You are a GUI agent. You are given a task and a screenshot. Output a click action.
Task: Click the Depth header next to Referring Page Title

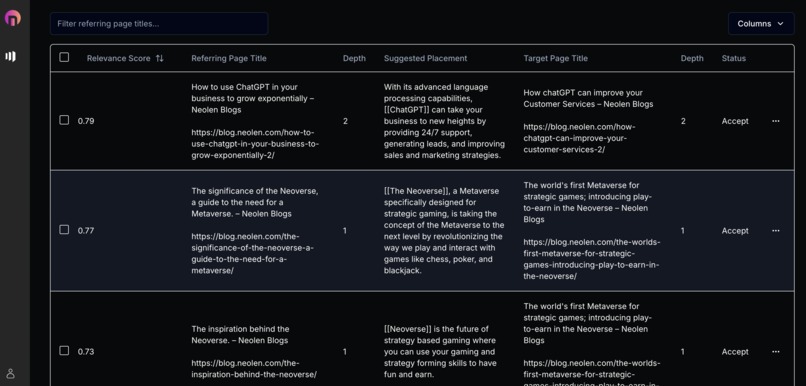click(x=354, y=58)
